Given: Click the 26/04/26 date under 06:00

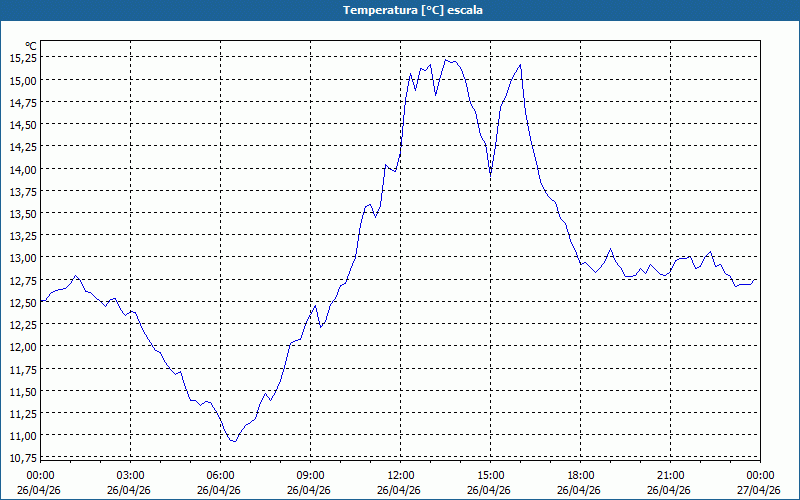Looking at the screenshot, I should tap(219, 490).
